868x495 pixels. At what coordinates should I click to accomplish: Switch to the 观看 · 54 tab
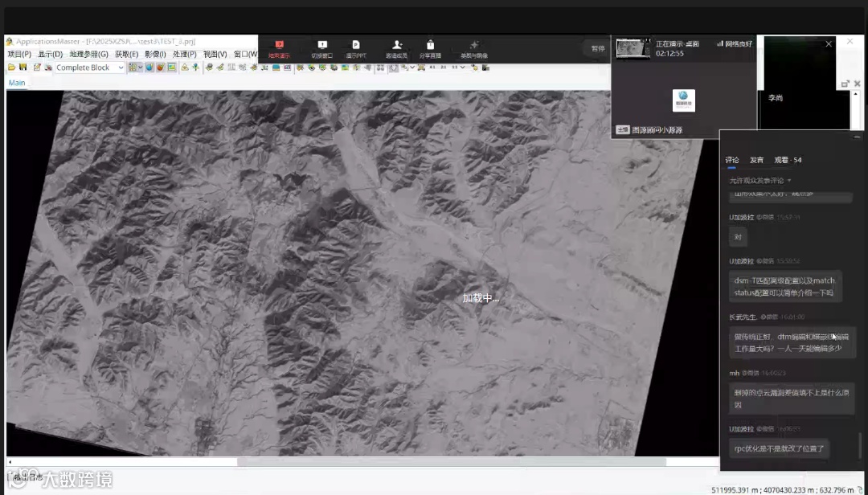pyautogui.click(x=788, y=160)
